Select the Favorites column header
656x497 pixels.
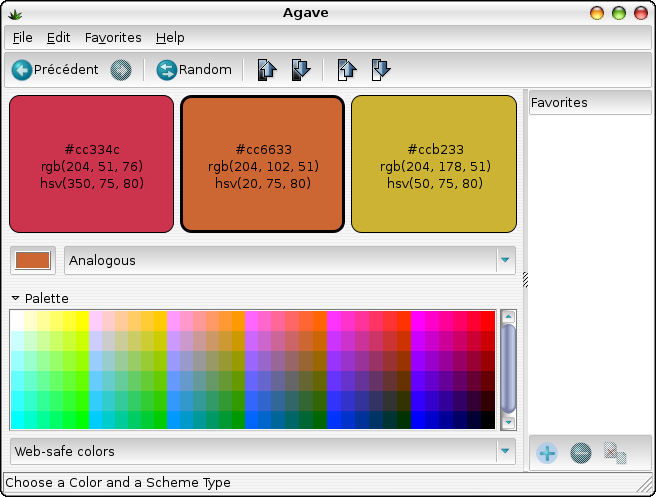click(x=590, y=102)
